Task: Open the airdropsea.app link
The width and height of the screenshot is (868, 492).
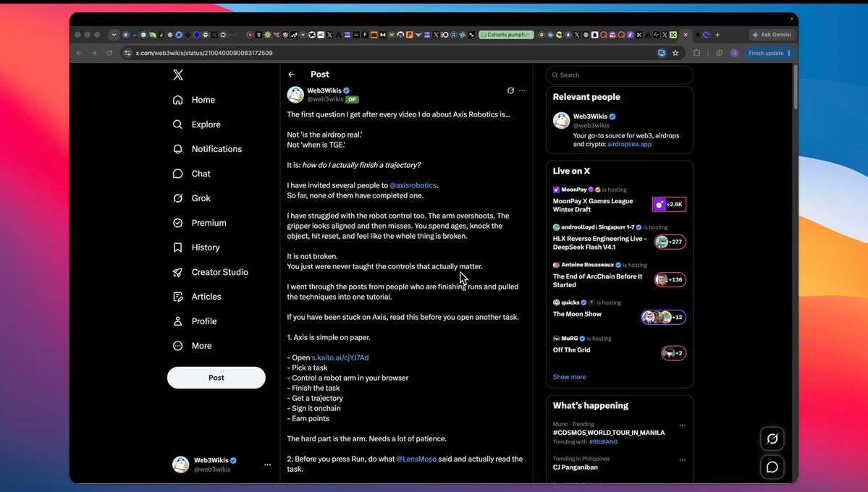Action: click(x=629, y=144)
